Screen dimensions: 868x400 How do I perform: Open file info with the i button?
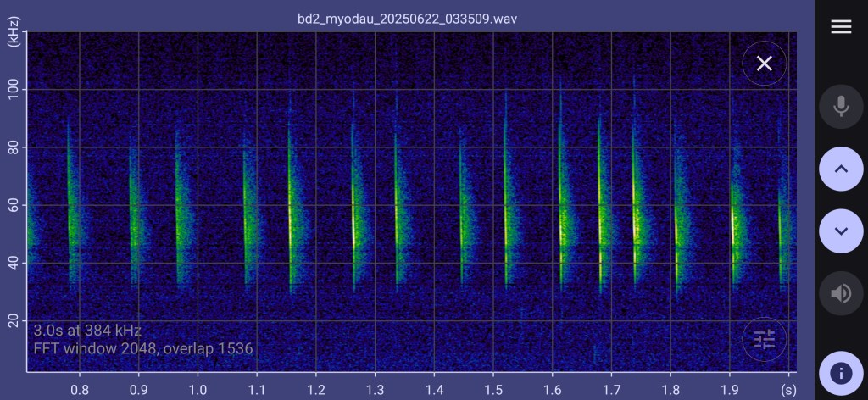840,373
